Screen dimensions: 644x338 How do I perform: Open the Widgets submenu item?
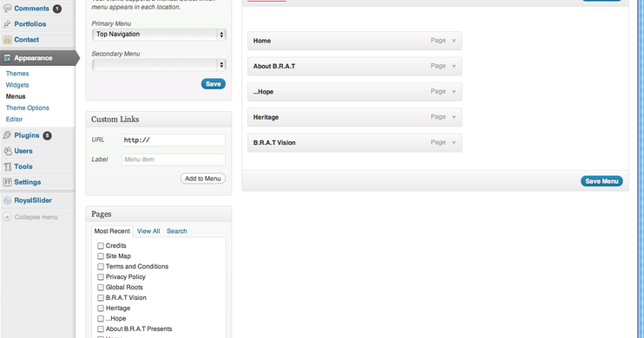coord(17,85)
